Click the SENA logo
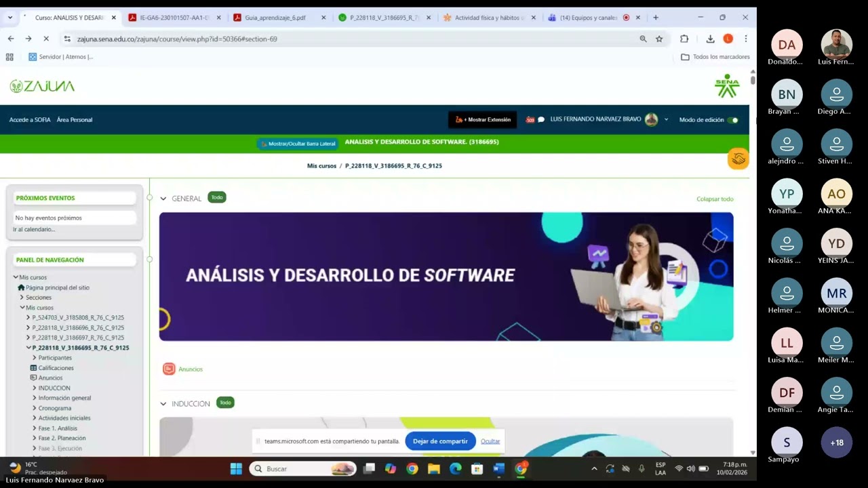 726,86
